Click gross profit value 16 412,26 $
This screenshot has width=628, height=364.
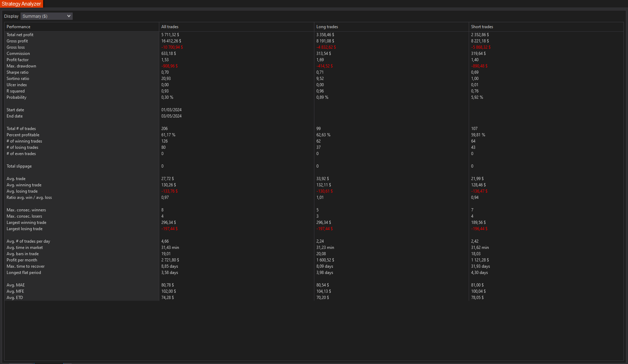171,41
